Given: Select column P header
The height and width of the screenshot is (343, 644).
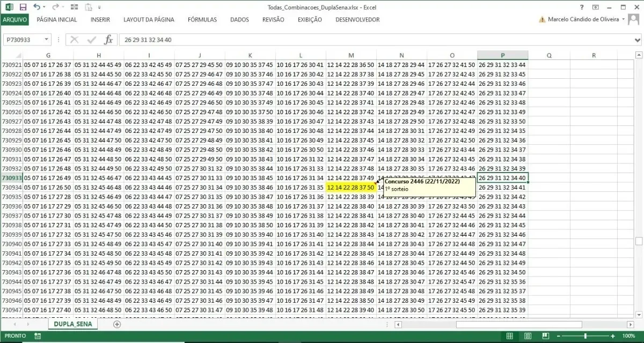Looking at the screenshot, I should point(502,55).
